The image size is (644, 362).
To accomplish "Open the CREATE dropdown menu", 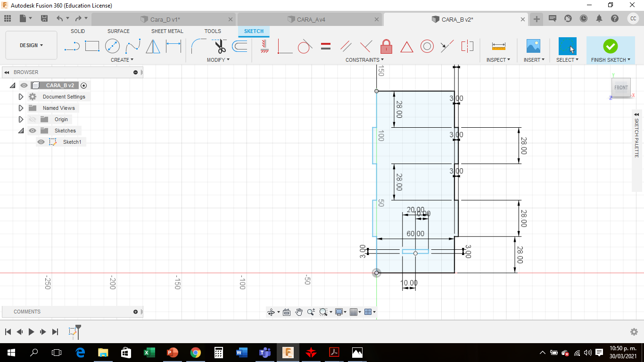I will point(122,60).
